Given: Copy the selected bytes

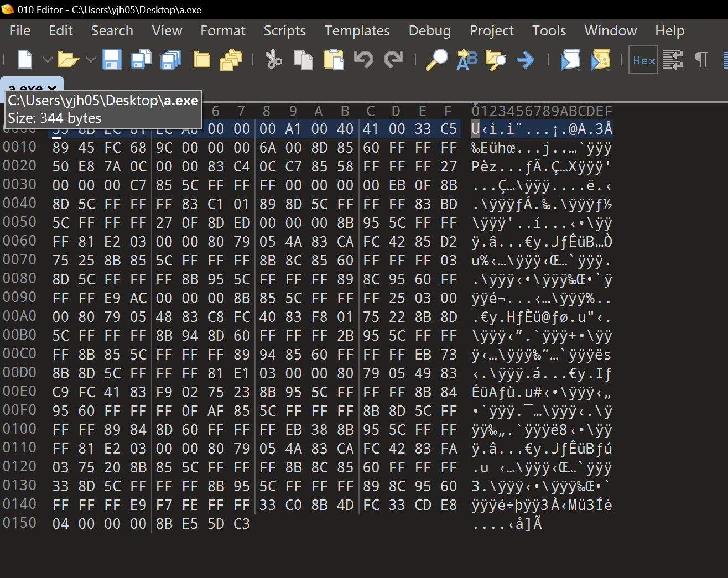Looking at the screenshot, I should [x=304, y=59].
